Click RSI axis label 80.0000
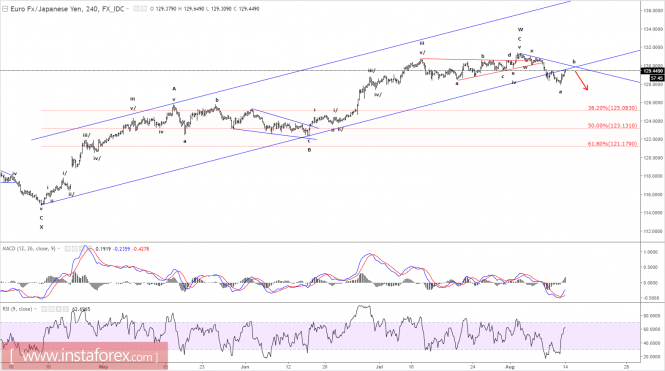Image resolution: width=665 pixels, height=371 pixels. (x=653, y=316)
